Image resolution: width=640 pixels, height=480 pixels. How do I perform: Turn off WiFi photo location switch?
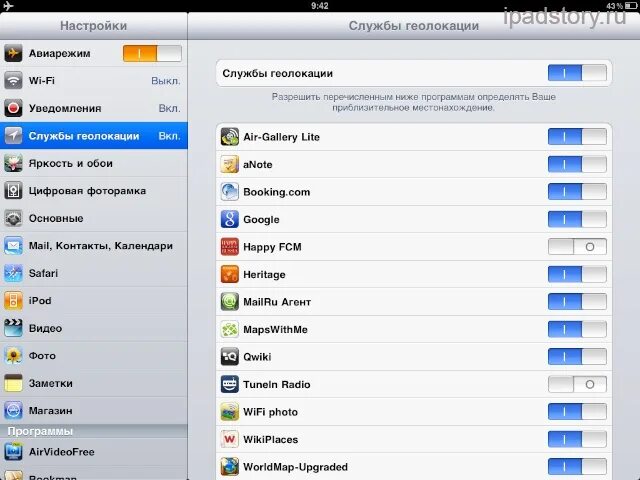577,412
